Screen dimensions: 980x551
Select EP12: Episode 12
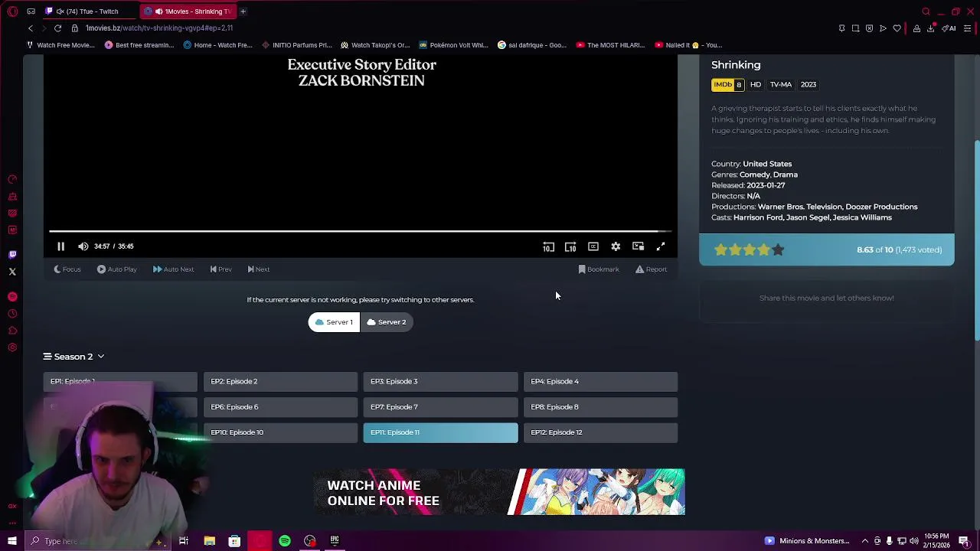[600, 432]
